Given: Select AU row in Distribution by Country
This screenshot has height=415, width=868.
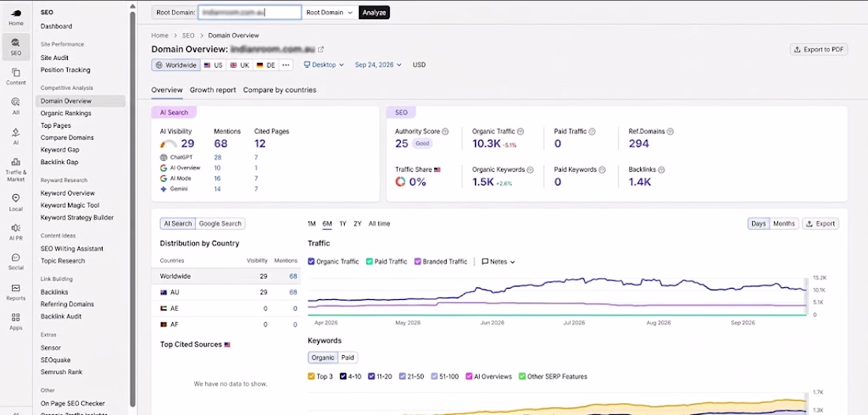Looking at the screenshot, I should click(226, 292).
